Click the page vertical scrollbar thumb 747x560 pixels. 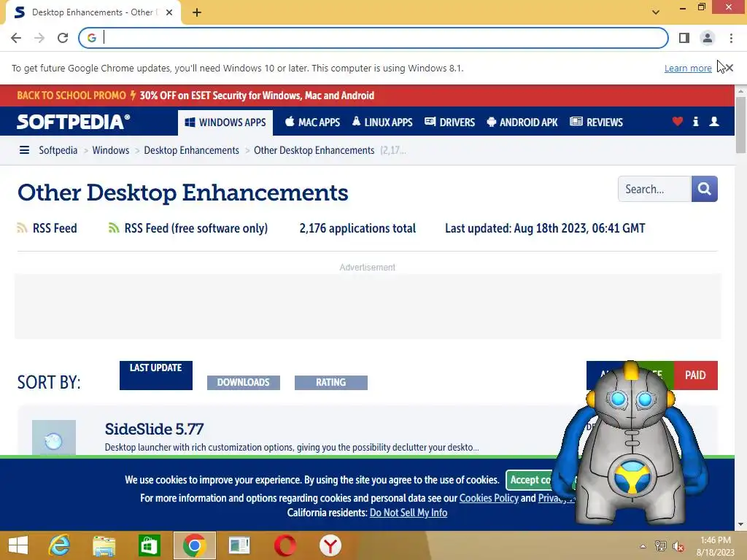click(x=740, y=125)
